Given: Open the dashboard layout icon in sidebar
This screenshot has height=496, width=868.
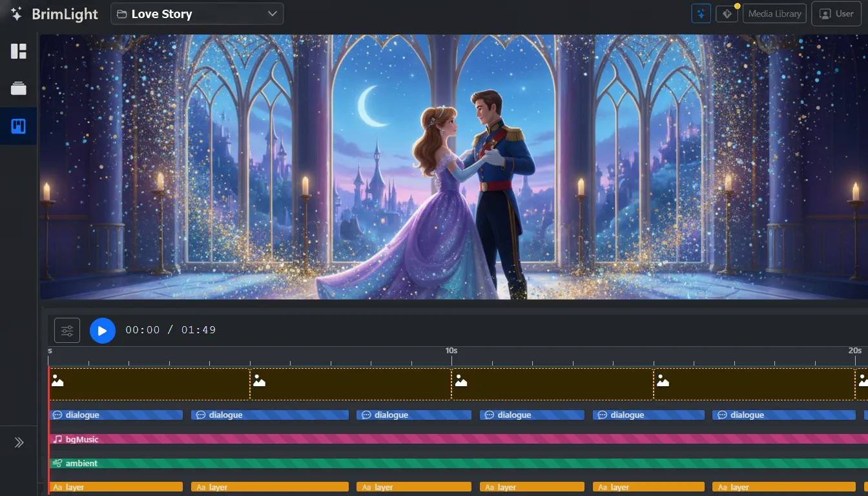Looking at the screenshot, I should (18, 51).
